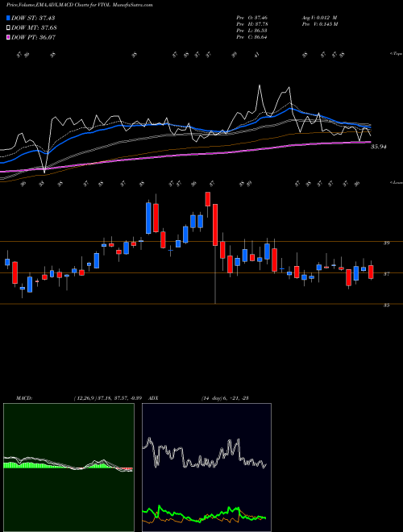Click the 'Pre H: 37.78' high value

click(252, 23)
